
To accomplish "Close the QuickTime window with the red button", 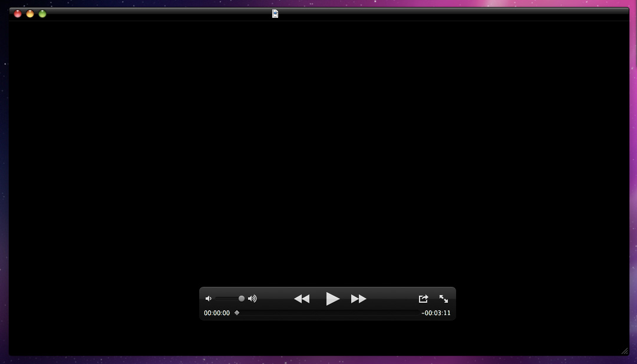I will 18,14.
